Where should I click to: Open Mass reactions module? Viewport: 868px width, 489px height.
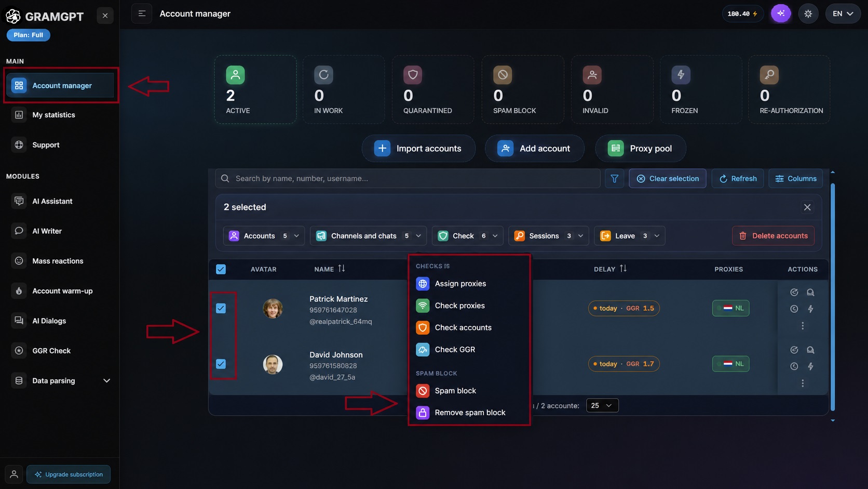(x=58, y=261)
